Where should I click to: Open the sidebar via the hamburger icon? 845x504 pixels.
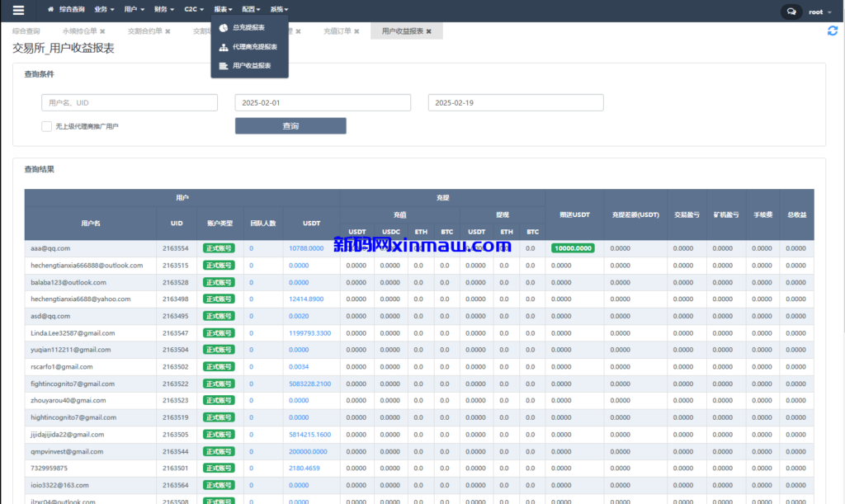tap(17, 10)
